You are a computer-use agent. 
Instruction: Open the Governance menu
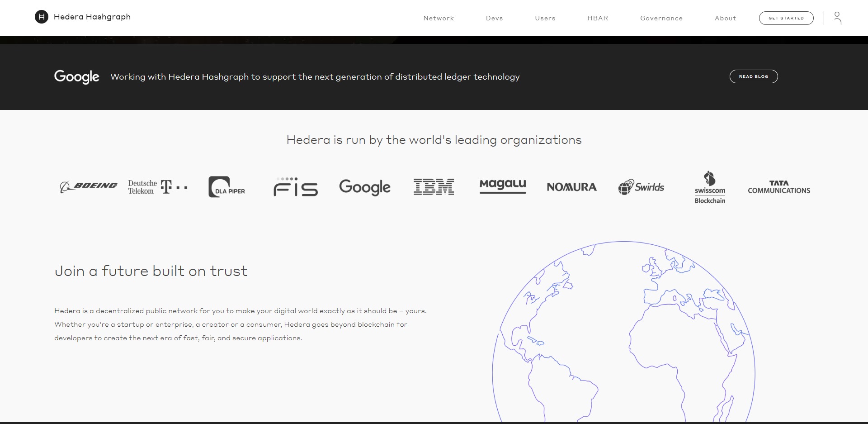[661, 18]
